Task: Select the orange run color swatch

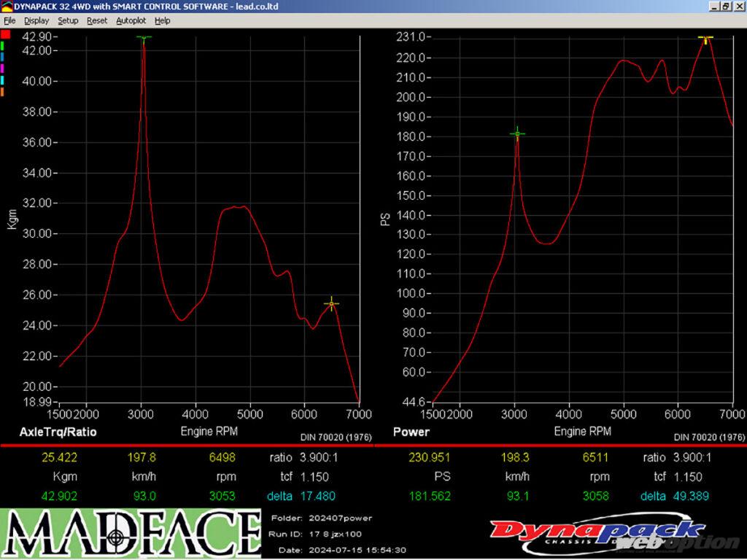Action: click(x=3, y=91)
